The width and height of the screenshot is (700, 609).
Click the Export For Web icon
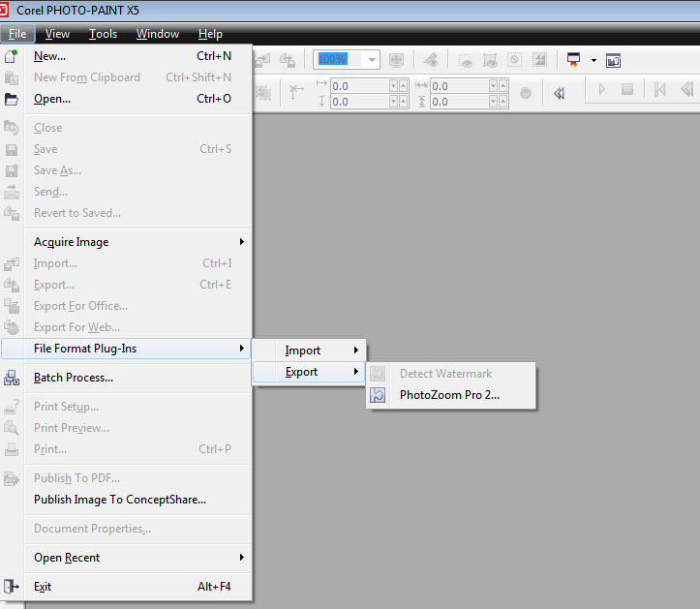click(x=12, y=327)
